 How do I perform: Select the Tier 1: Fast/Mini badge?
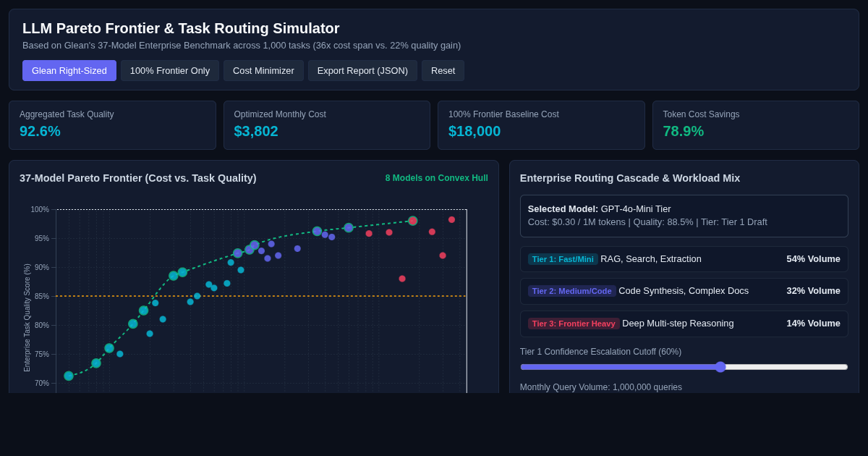pos(563,259)
